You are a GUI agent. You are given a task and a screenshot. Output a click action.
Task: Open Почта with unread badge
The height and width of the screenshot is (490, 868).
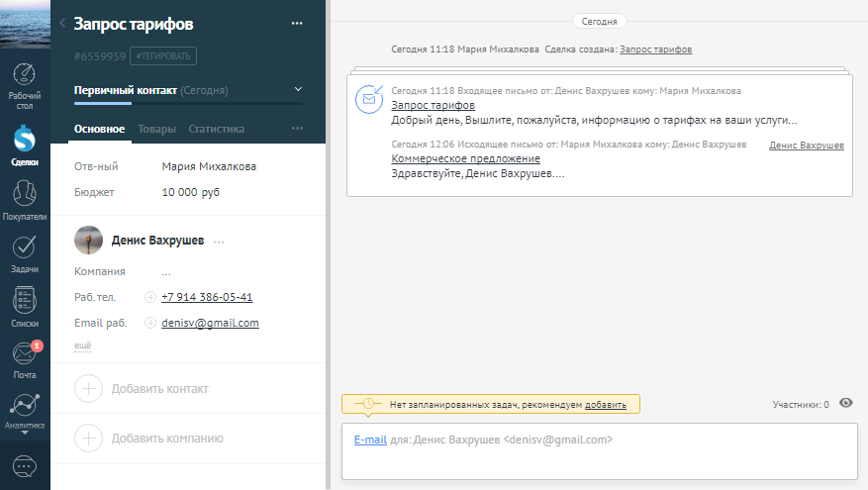pos(25,358)
